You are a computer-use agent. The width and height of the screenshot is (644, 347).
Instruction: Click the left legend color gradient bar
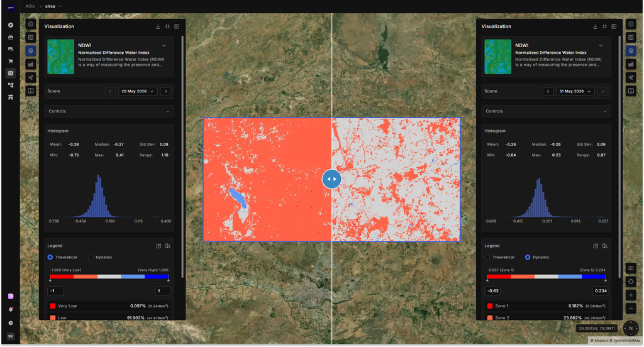(109, 277)
